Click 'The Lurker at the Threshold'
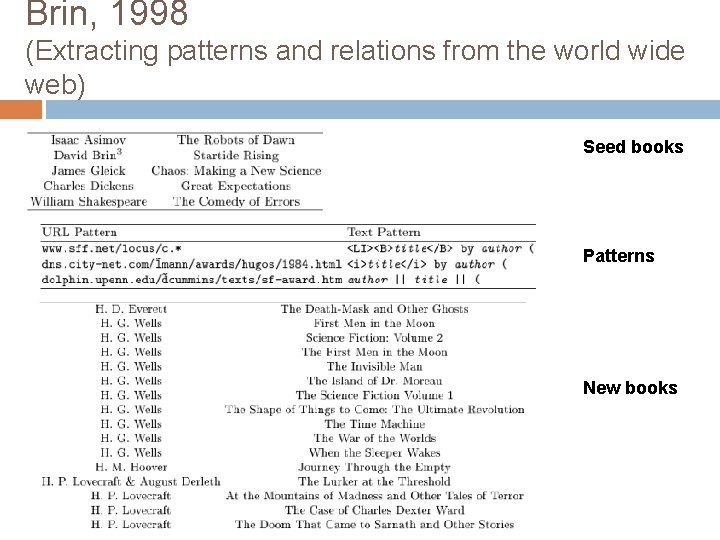 click(374, 481)
